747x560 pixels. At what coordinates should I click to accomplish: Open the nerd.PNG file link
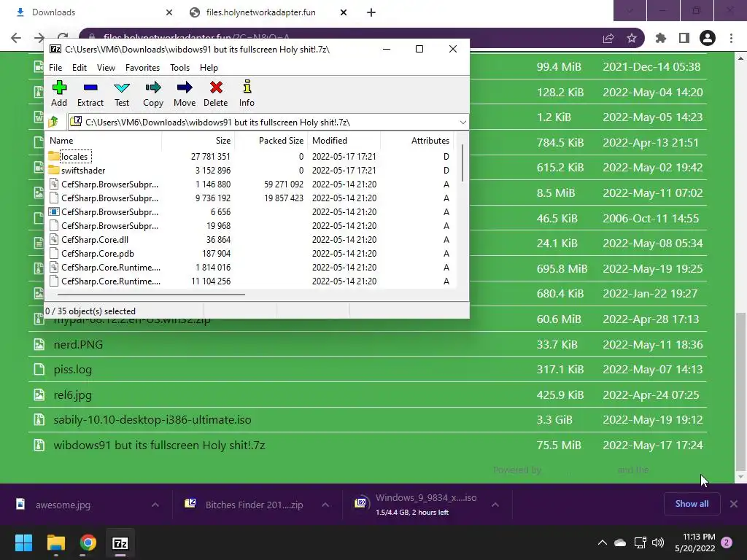pyautogui.click(x=78, y=344)
